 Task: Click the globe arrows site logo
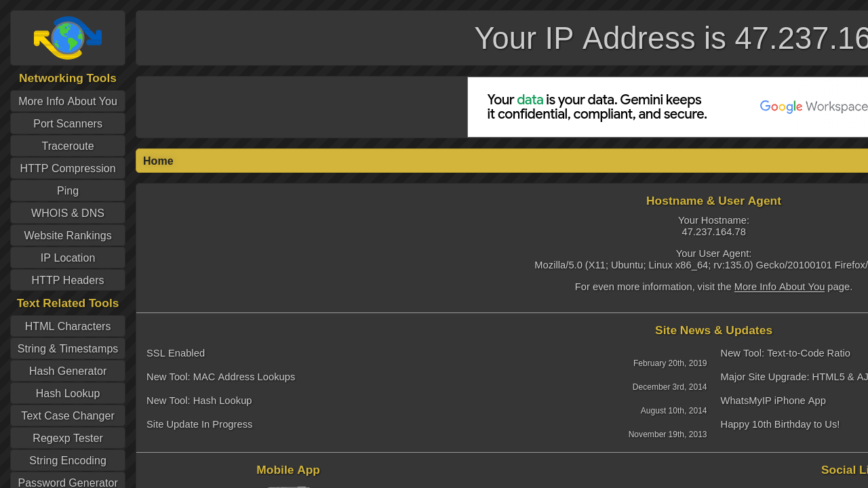click(68, 38)
